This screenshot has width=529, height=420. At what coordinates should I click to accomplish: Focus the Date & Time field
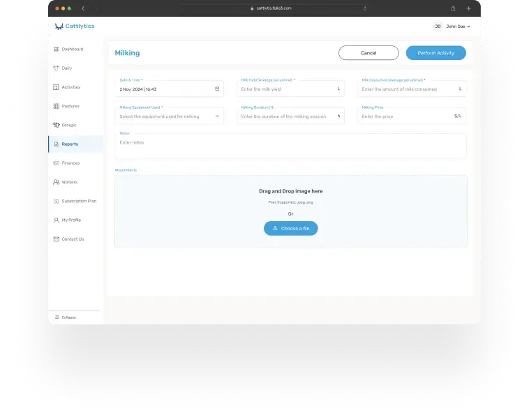169,89
